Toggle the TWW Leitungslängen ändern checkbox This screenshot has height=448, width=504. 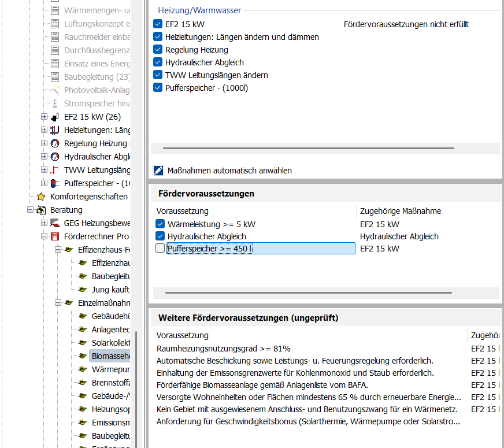tap(158, 75)
